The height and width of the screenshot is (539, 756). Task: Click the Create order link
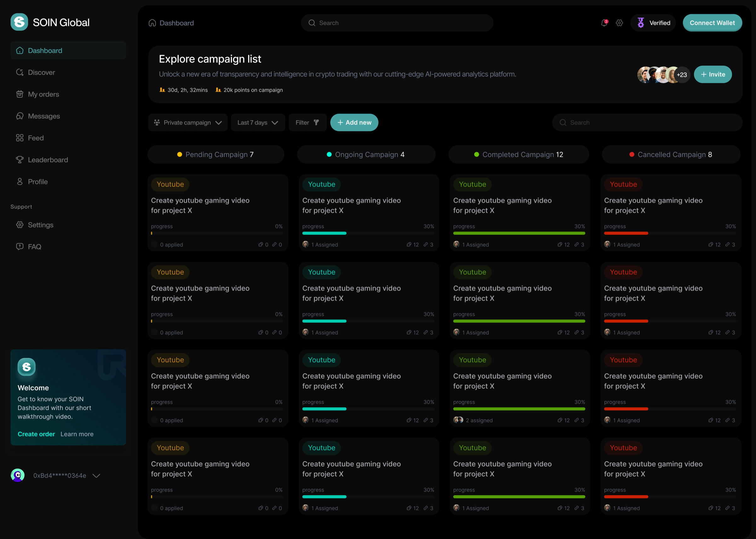click(x=36, y=434)
